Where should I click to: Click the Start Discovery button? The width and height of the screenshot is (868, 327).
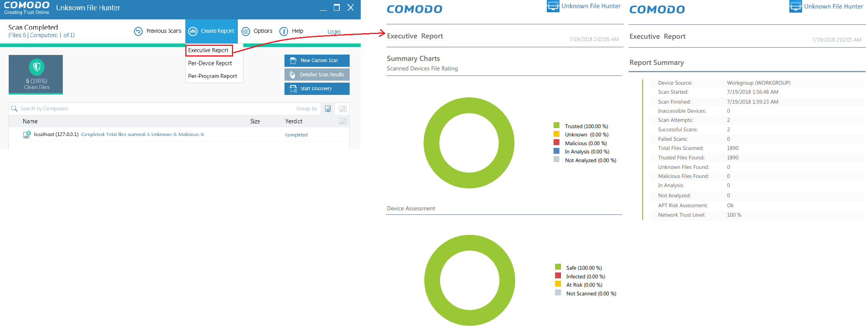[x=317, y=89]
